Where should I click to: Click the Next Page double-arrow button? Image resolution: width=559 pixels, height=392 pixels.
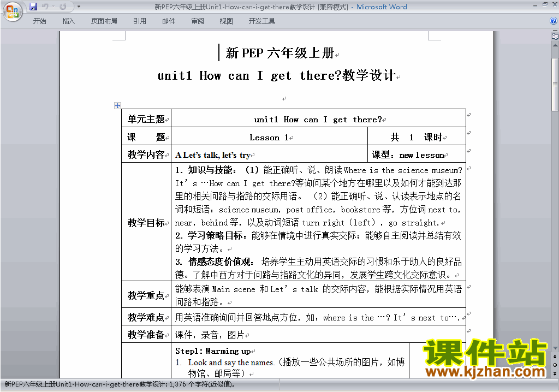click(555, 373)
